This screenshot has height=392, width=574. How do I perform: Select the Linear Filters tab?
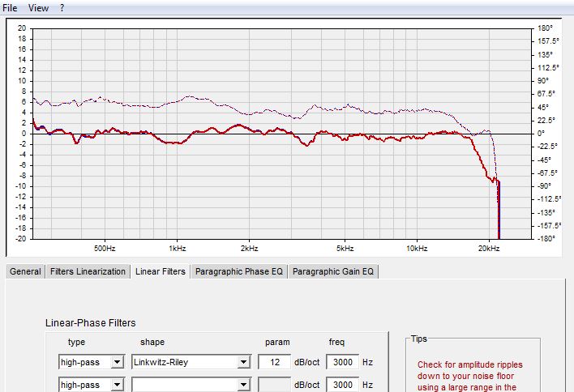[x=161, y=271]
